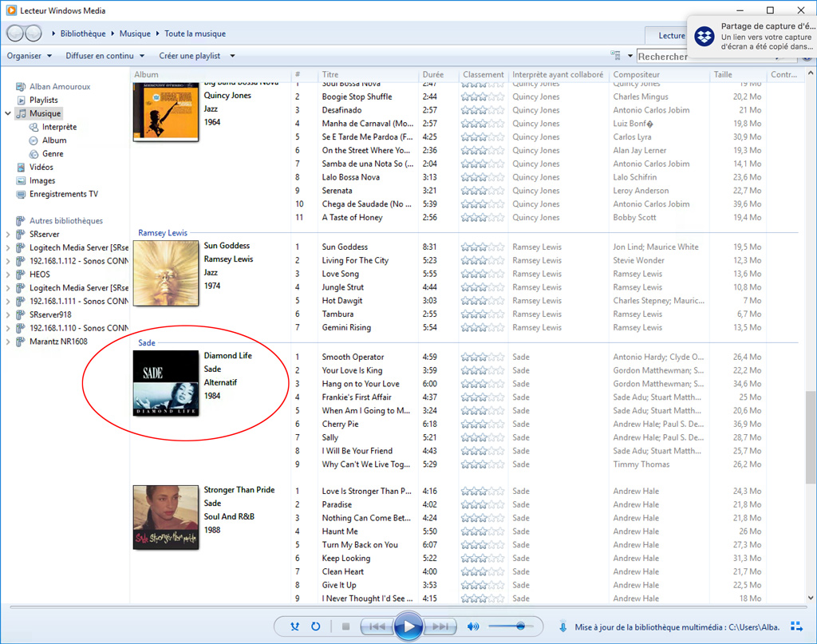This screenshot has height=644, width=817.
Task: Switch to Now Playing mode icon
Action: pos(796,626)
